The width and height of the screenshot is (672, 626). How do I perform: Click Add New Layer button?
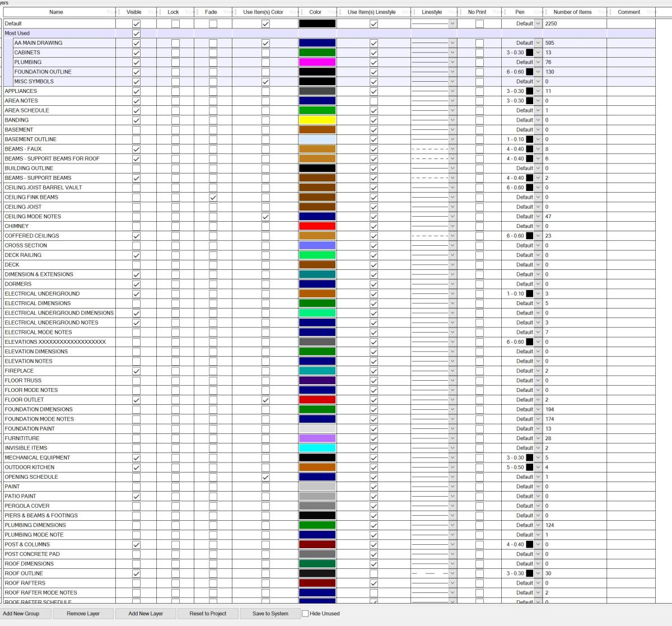[146, 614]
